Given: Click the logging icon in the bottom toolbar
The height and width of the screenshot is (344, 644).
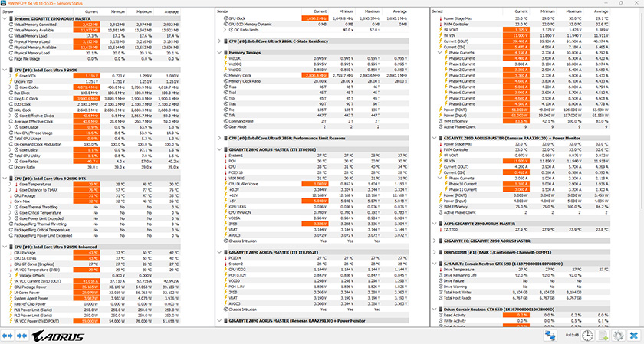Looking at the screenshot, I should coord(603,336).
